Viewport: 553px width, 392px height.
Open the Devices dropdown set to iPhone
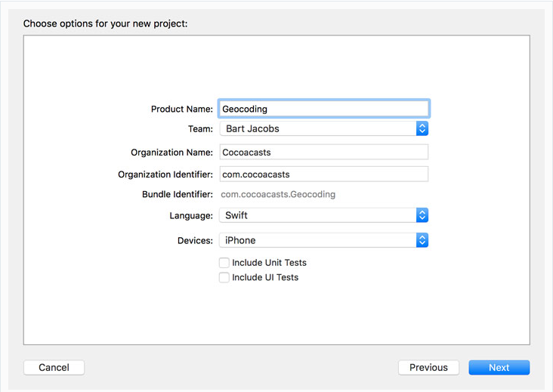(x=317, y=240)
